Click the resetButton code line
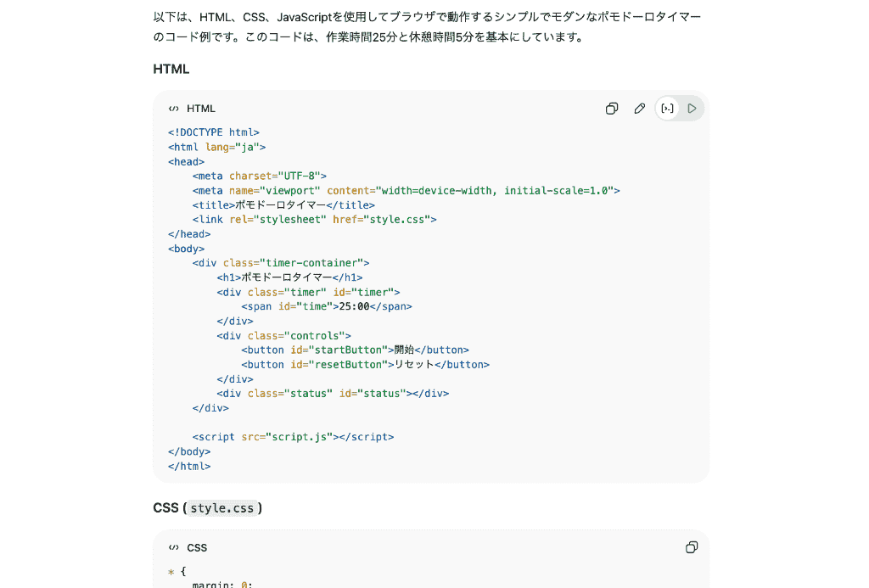The image size is (869, 588). pos(365,365)
